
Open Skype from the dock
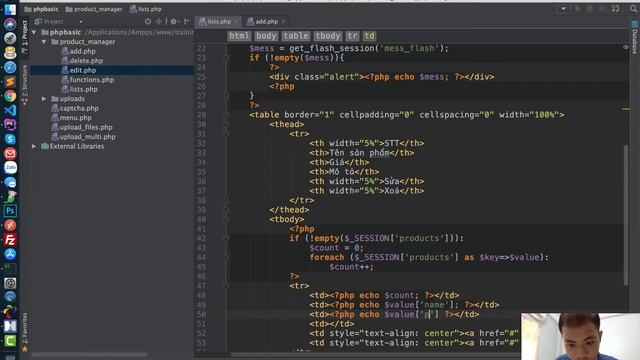pos(10,139)
